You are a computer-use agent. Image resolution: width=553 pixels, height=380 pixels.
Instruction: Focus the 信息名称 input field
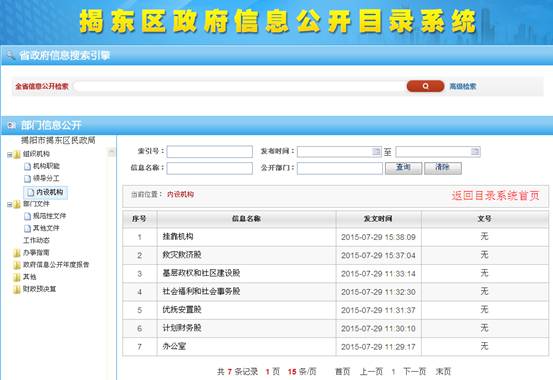click(x=209, y=168)
